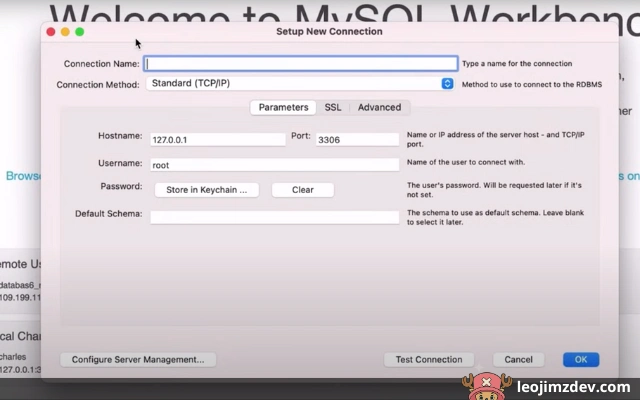
Task: Edit the Hostname field showing 127.0.0.1
Action: coord(218,140)
